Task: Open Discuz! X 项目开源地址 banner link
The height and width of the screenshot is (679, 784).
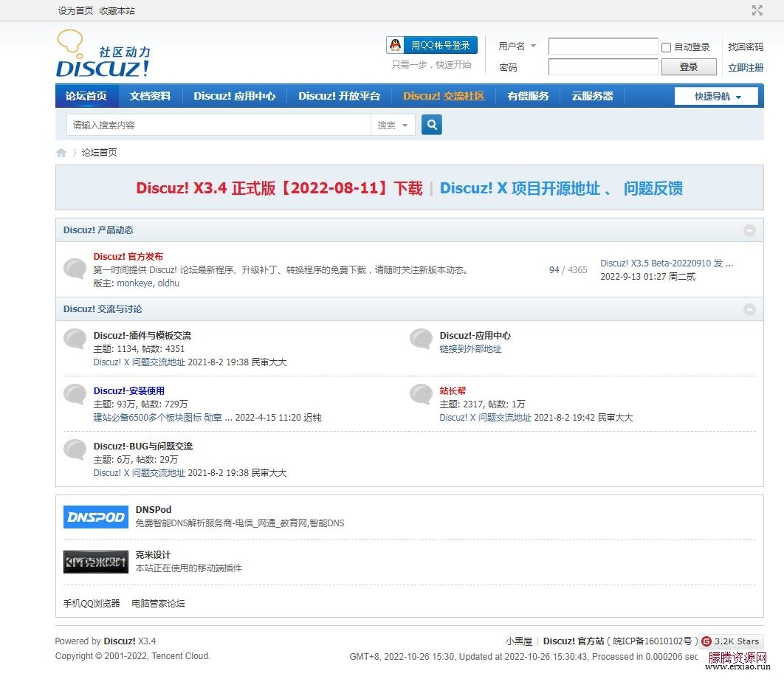Action: point(520,188)
